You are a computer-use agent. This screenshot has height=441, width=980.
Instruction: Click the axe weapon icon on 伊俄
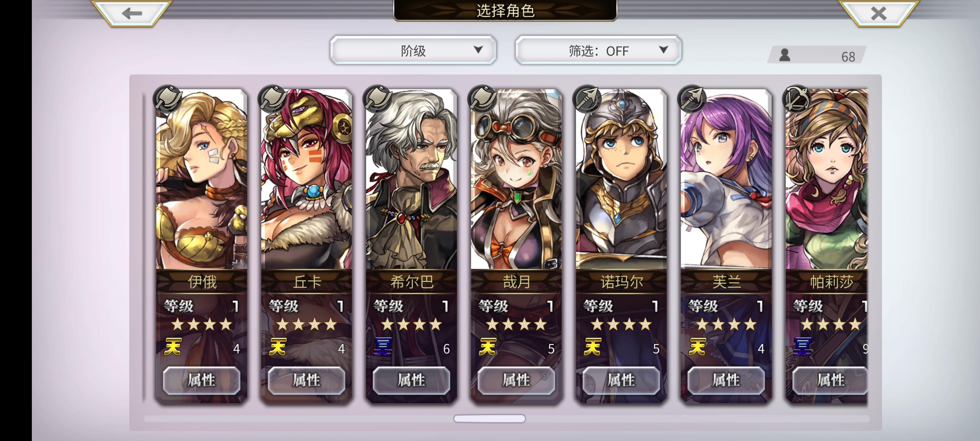coord(168,99)
